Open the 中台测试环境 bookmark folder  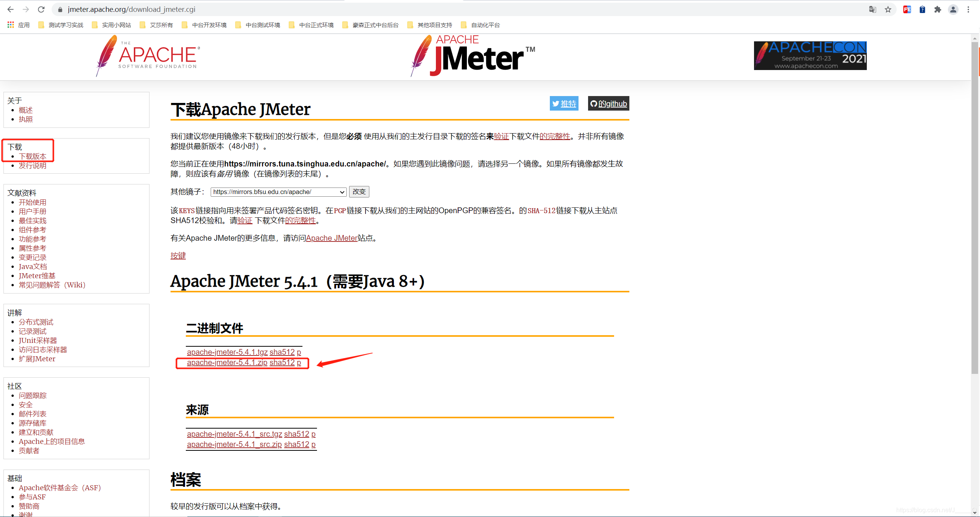pos(258,25)
